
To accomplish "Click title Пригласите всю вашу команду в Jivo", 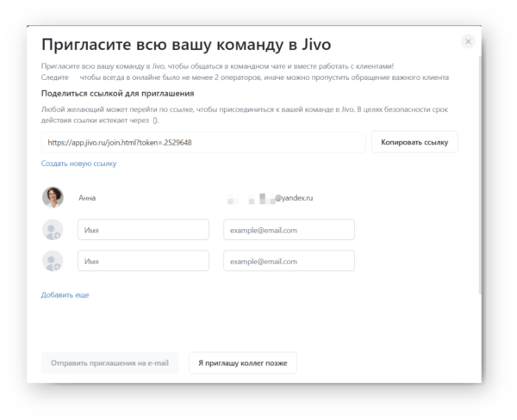I will (x=186, y=45).
